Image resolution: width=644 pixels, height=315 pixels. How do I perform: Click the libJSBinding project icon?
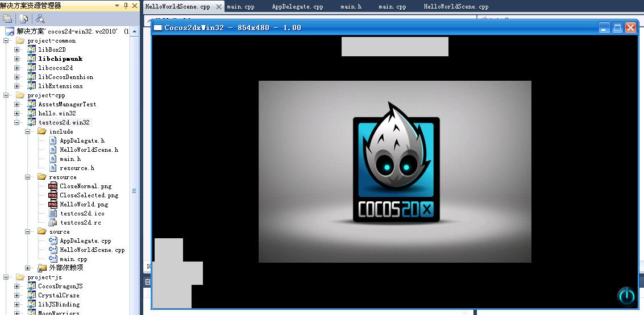[x=32, y=304]
